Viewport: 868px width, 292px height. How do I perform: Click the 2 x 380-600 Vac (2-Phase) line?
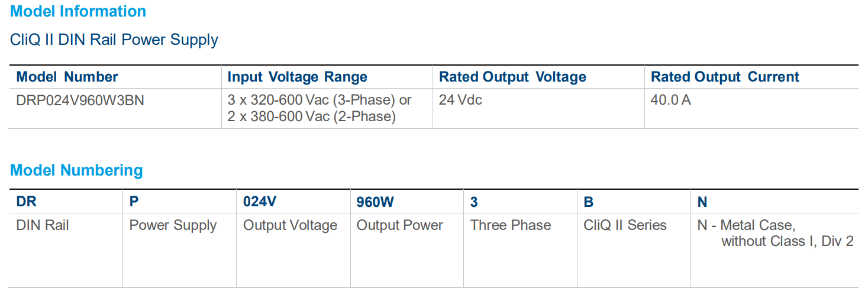point(311,116)
